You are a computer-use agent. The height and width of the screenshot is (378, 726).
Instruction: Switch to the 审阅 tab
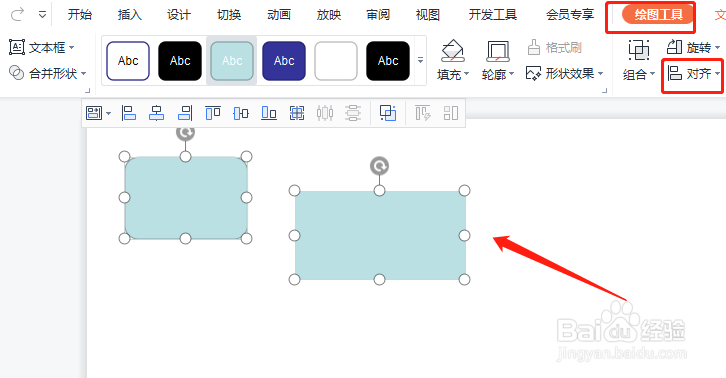click(378, 15)
